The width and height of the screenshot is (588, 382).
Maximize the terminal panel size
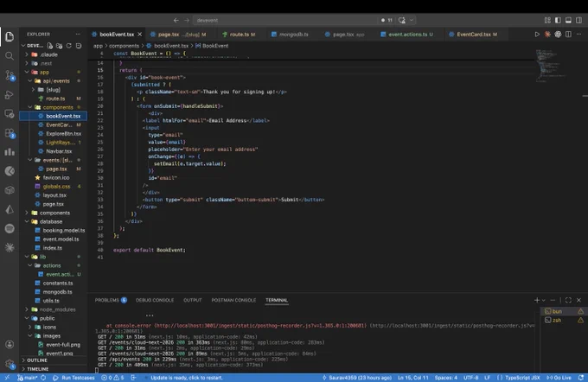pyautogui.click(x=568, y=300)
